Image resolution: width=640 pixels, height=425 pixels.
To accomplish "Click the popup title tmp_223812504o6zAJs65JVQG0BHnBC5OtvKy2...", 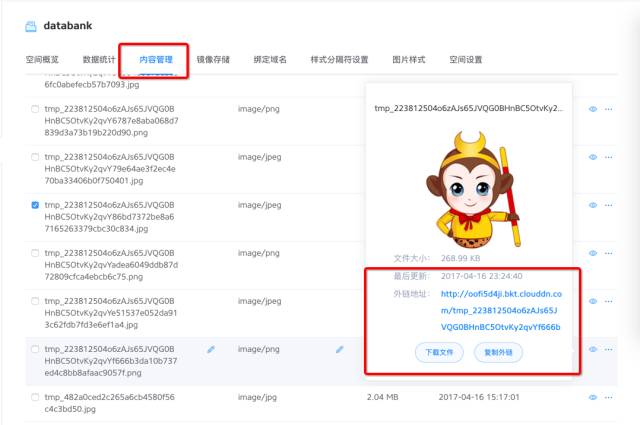I will click(469, 108).
